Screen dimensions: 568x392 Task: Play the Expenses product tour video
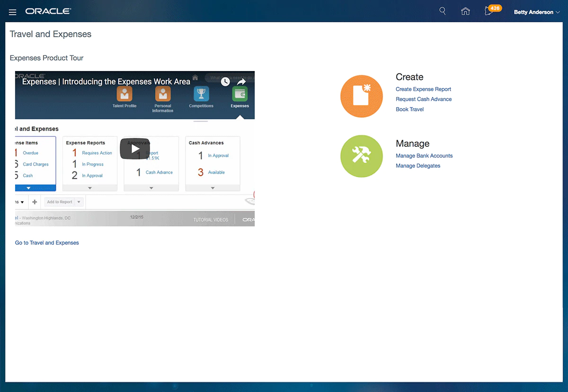(135, 149)
